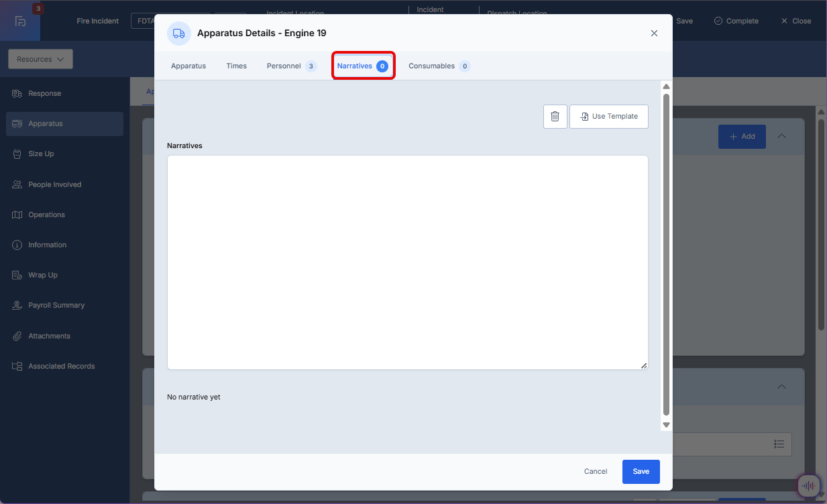Click the template icon in Use Template

coord(584,117)
